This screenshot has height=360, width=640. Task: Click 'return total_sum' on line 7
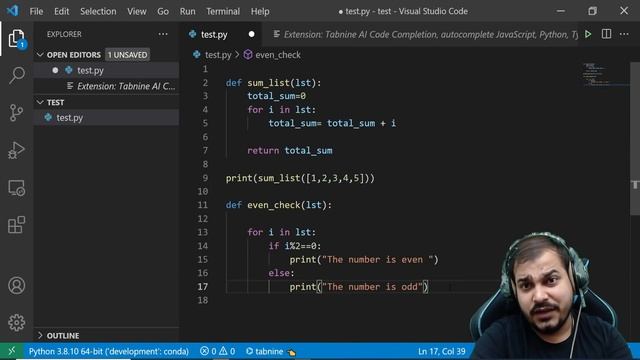[x=290, y=151]
